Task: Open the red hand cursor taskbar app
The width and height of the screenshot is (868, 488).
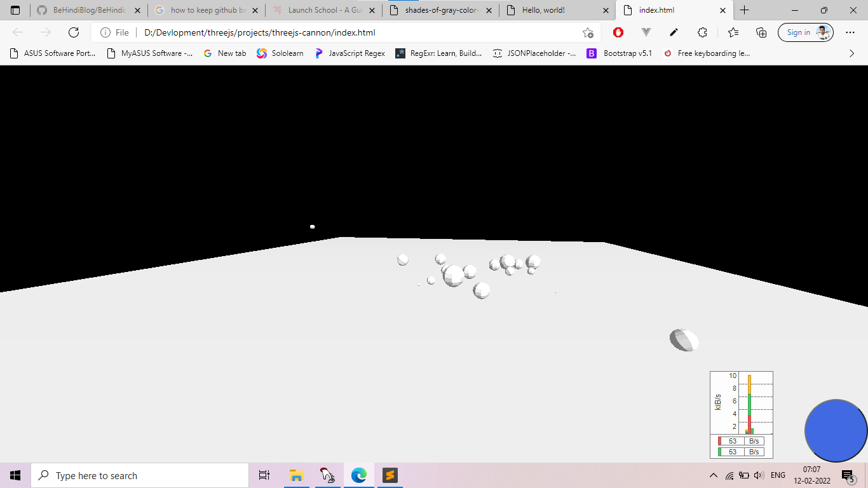Action: pos(327,475)
